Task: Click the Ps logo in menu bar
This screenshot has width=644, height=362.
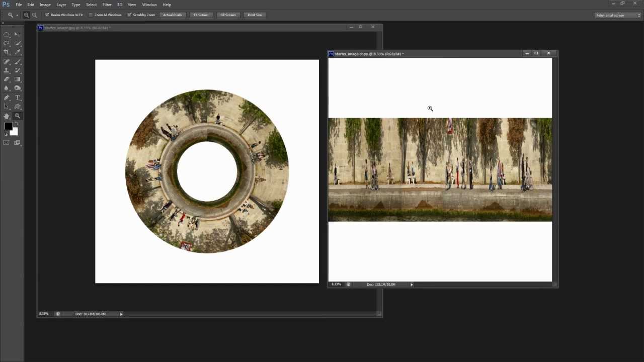Action: pos(6,5)
